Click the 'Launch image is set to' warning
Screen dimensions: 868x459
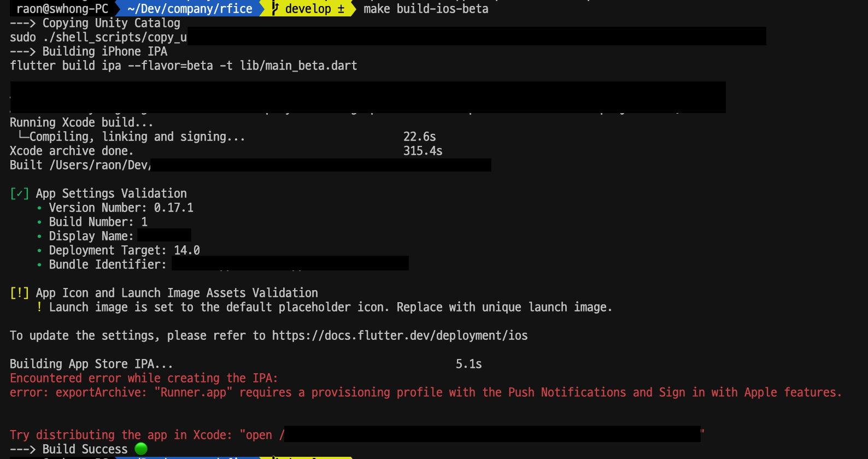[331, 307]
